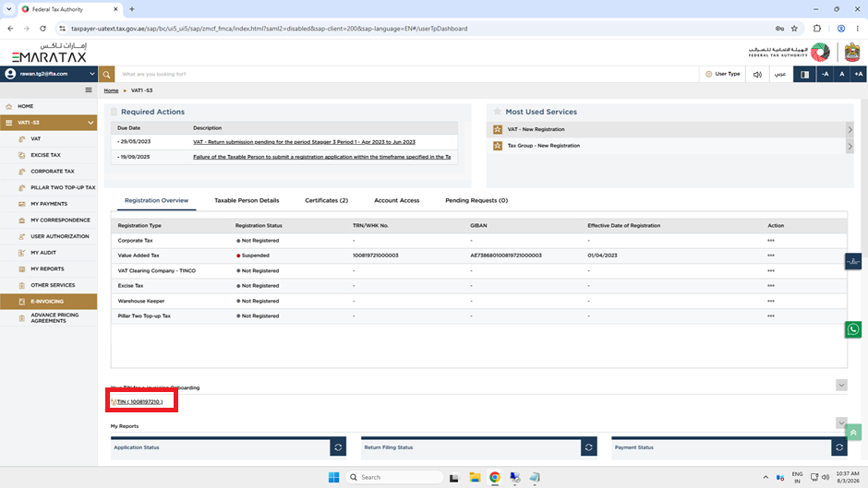
Task: Increase font size with +A button
Action: [x=859, y=74]
